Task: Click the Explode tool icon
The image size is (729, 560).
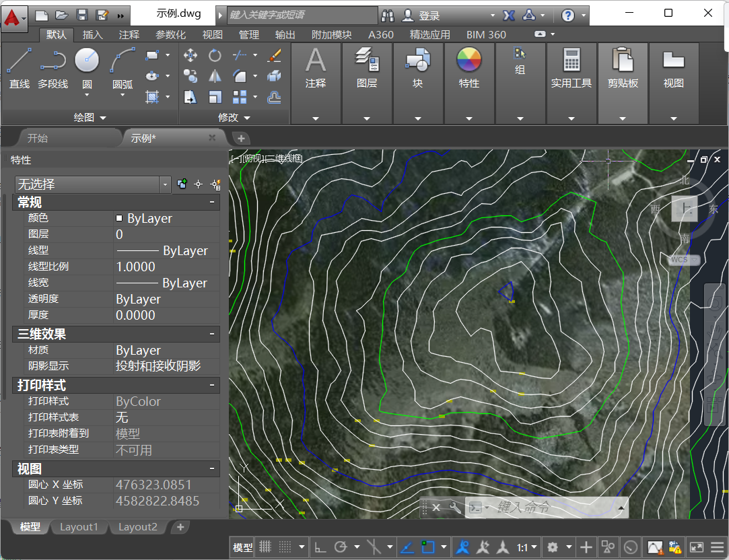Action: pyautogui.click(x=275, y=76)
